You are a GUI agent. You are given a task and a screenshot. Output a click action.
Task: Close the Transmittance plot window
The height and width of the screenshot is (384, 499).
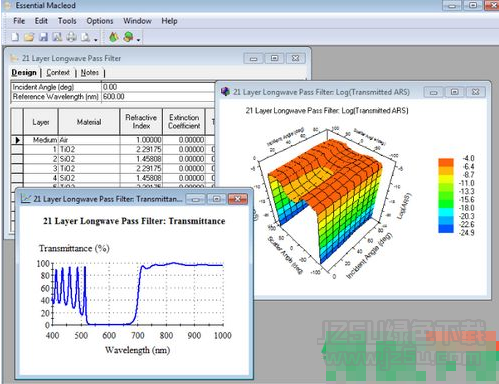point(238,199)
